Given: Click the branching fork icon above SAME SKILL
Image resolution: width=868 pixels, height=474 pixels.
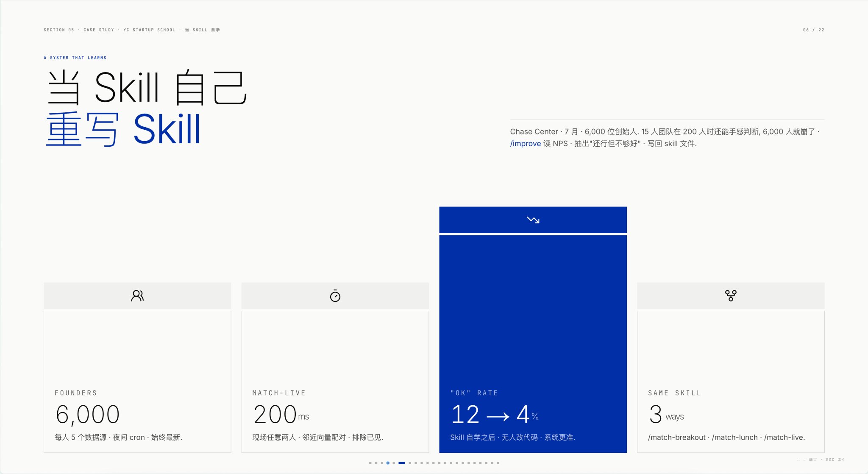Looking at the screenshot, I should pos(731,296).
